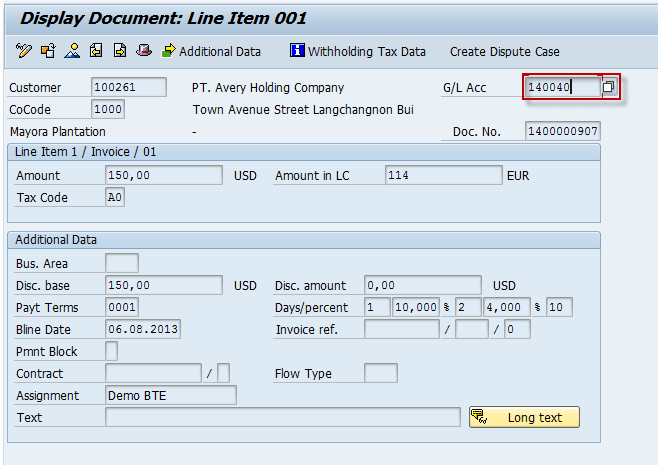This screenshot has height=465, width=658.
Task: Click the percent field 4,000
Action: (x=507, y=307)
